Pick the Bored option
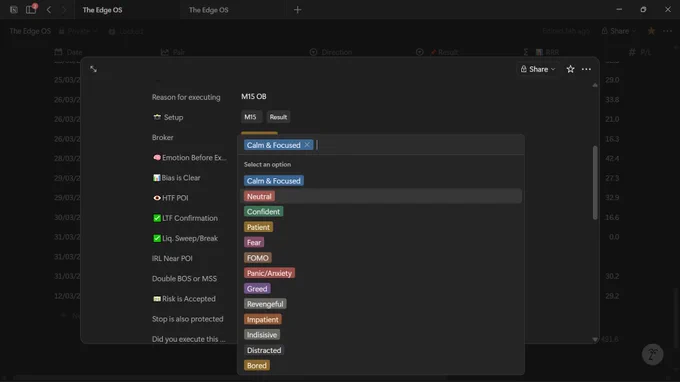Image resolution: width=680 pixels, height=382 pixels. coord(257,366)
